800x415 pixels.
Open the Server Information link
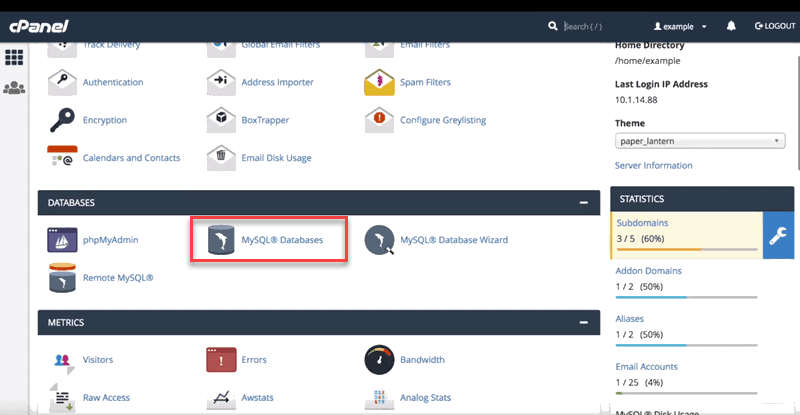click(x=653, y=165)
